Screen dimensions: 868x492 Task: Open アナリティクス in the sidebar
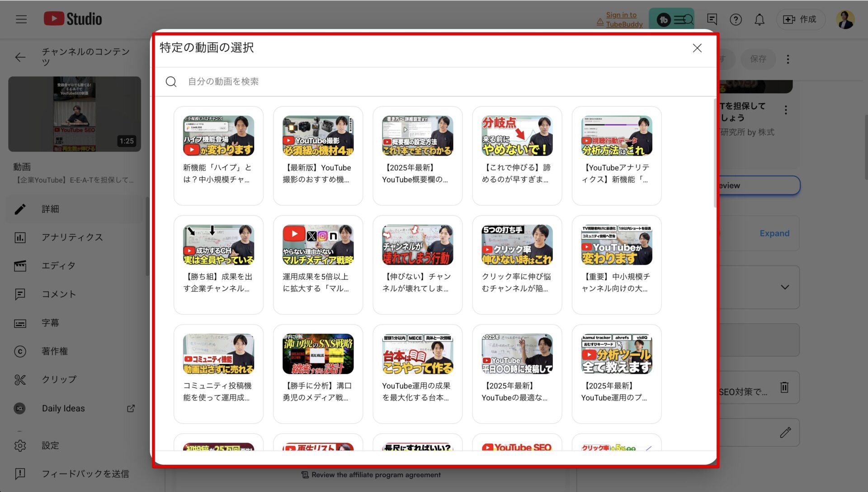(72, 237)
